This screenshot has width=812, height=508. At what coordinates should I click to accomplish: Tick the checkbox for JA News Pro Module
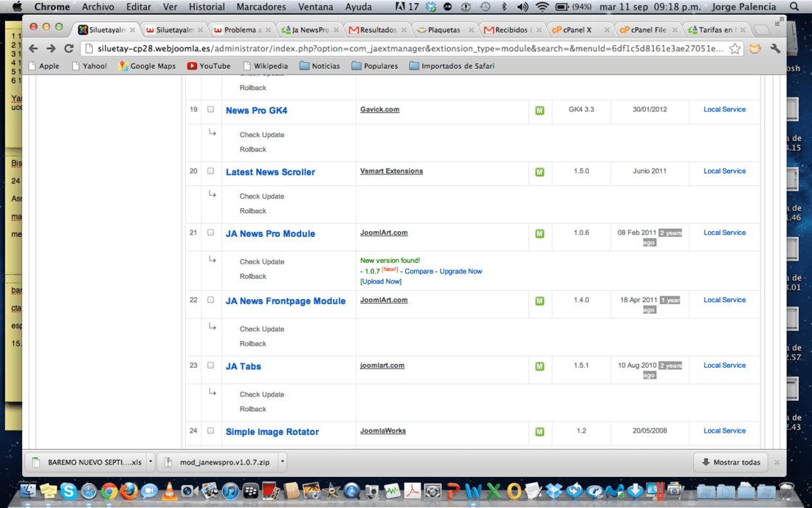[x=210, y=233]
